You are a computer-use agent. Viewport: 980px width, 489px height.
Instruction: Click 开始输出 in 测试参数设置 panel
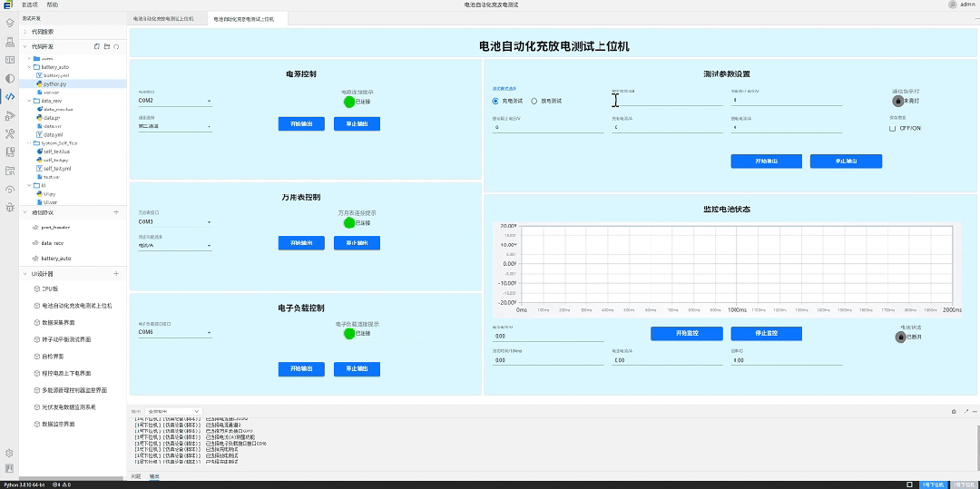pos(766,161)
